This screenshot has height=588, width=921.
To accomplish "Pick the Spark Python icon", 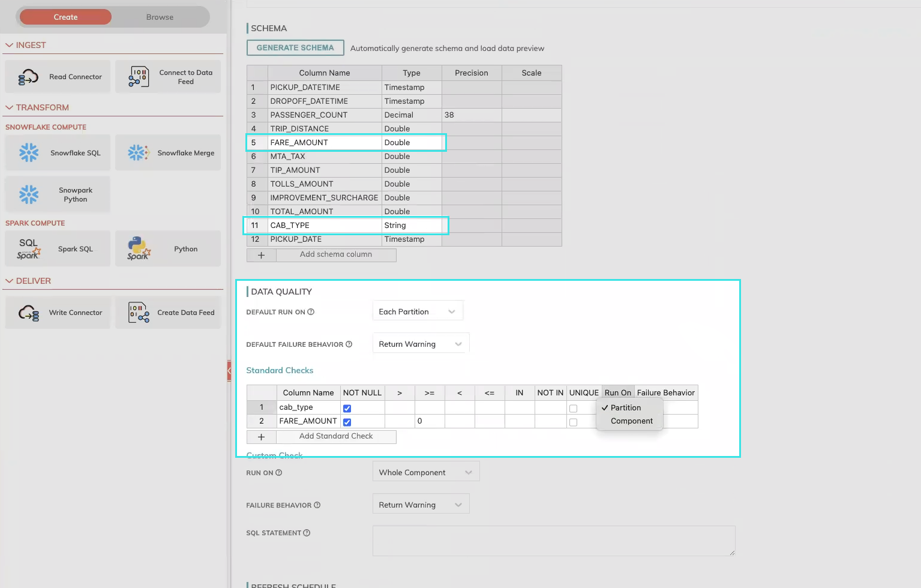I will coord(139,248).
